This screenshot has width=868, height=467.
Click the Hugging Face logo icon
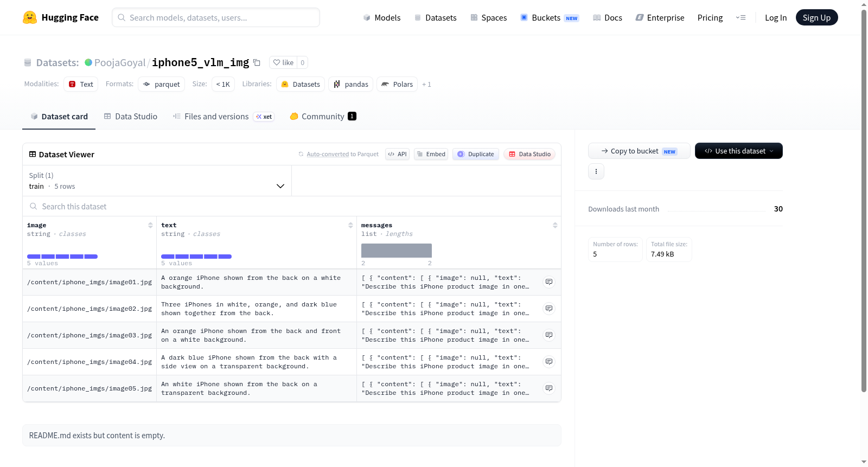pos(30,17)
